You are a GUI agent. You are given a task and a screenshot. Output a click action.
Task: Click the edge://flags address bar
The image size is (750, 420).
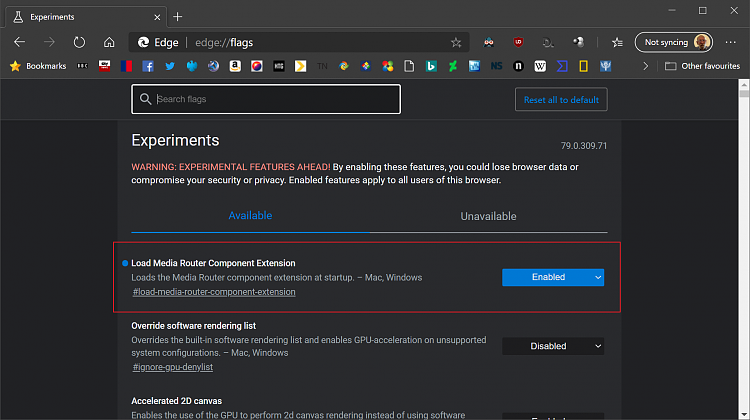click(x=299, y=43)
